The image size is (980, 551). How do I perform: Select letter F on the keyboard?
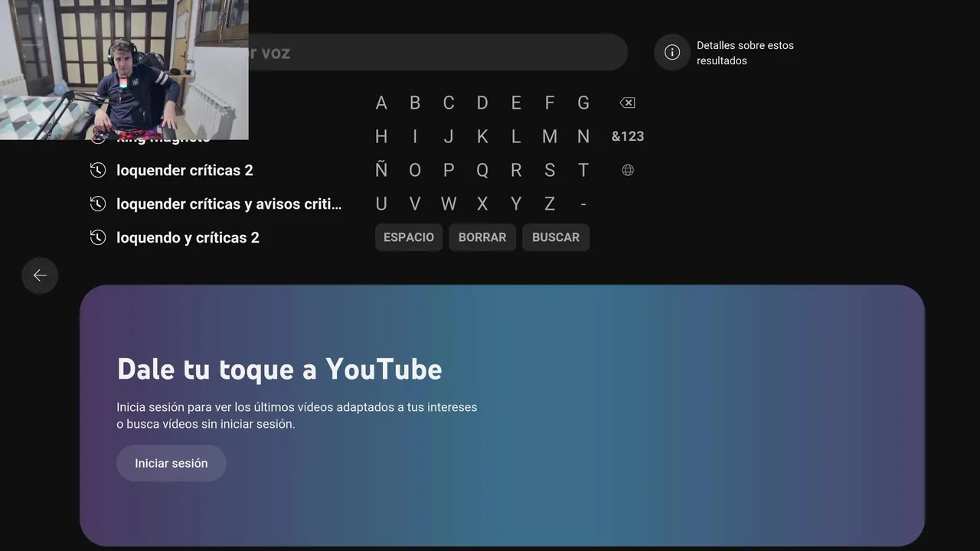(550, 103)
